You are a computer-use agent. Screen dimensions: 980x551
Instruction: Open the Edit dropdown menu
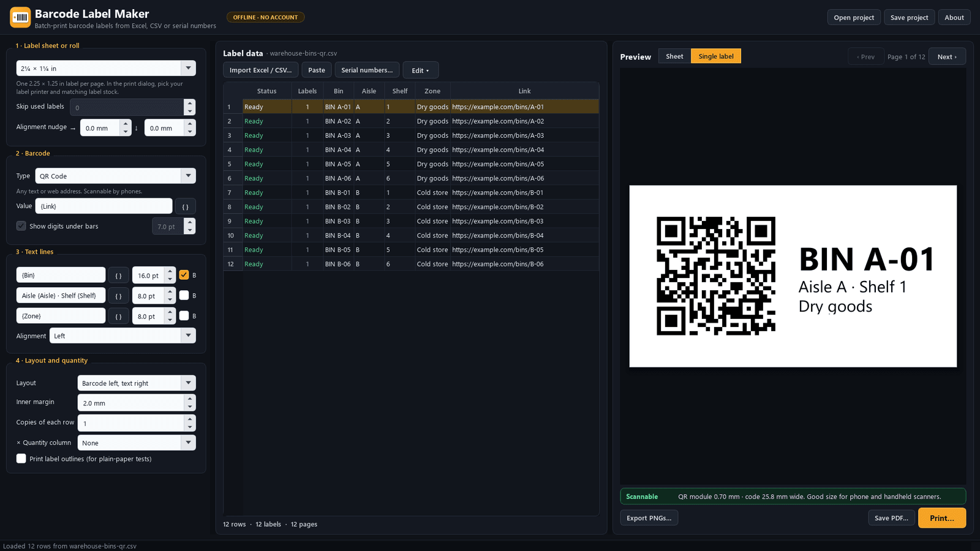coord(420,70)
